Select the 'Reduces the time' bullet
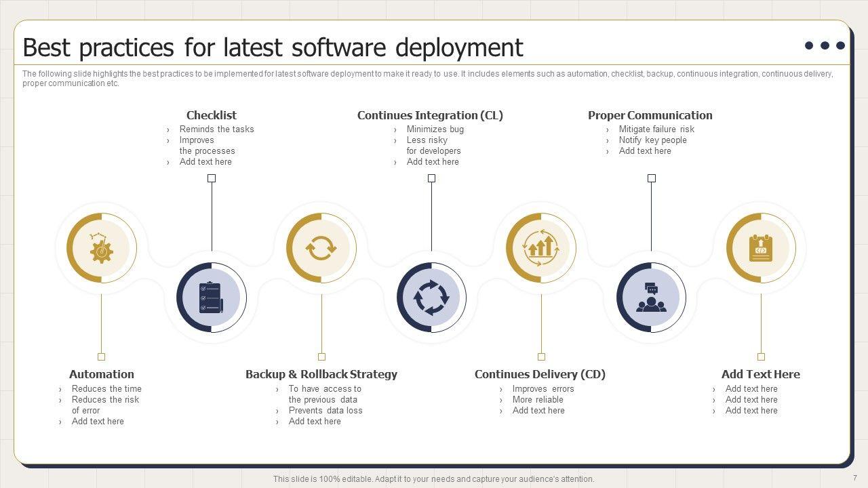 tap(106, 389)
